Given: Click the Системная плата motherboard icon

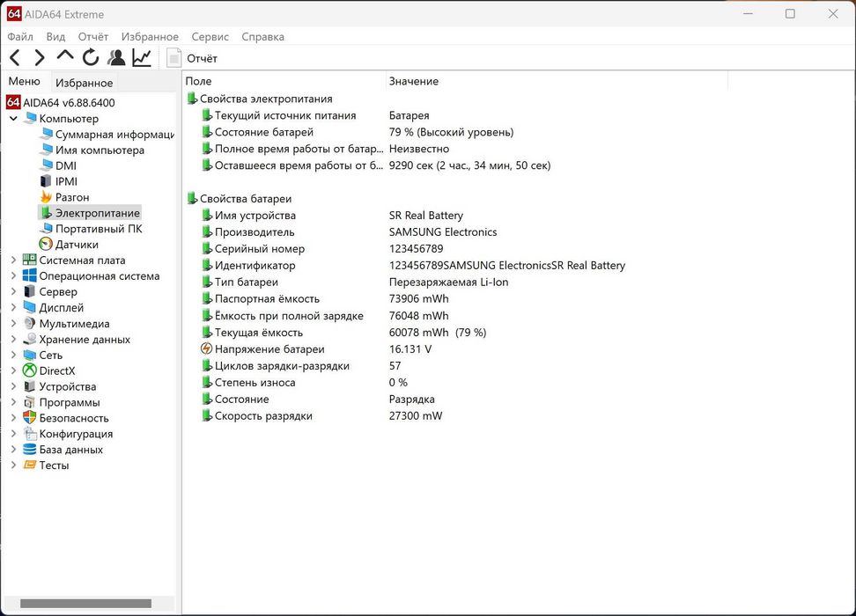Looking at the screenshot, I should pos(29,260).
